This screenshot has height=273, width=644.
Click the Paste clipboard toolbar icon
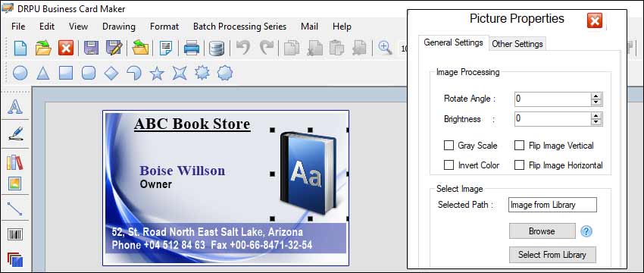(337, 48)
